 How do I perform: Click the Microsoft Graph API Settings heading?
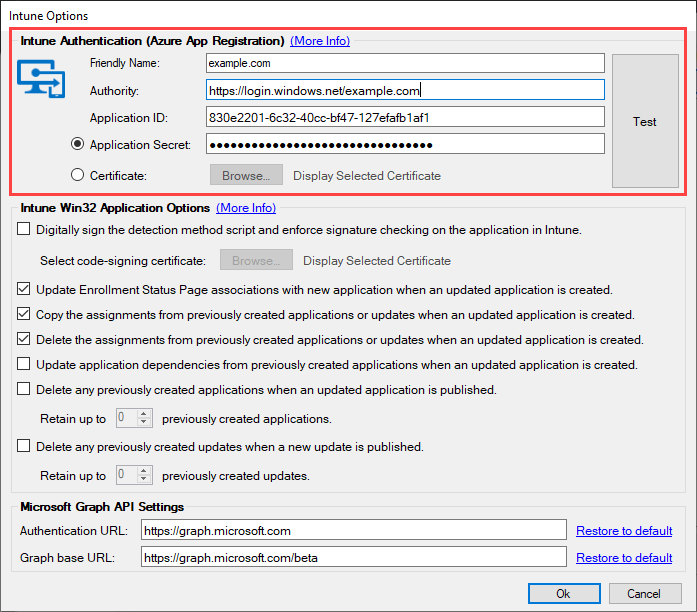click(102, 507)
